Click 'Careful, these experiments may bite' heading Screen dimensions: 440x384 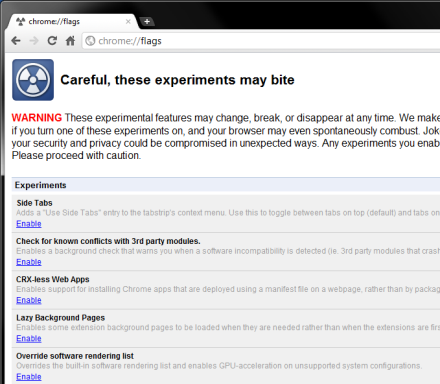point(177,80)
